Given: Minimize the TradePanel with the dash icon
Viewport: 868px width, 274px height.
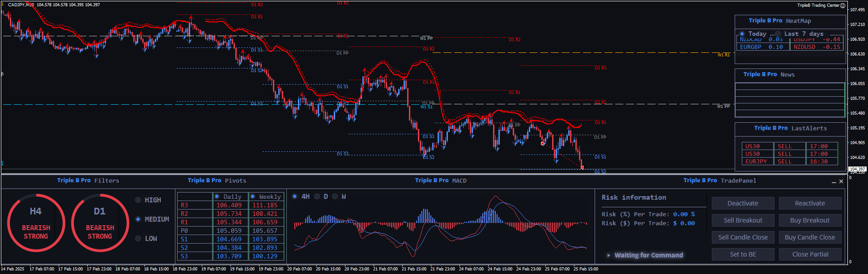Looking at the screenshot, I should pos(834,182).
